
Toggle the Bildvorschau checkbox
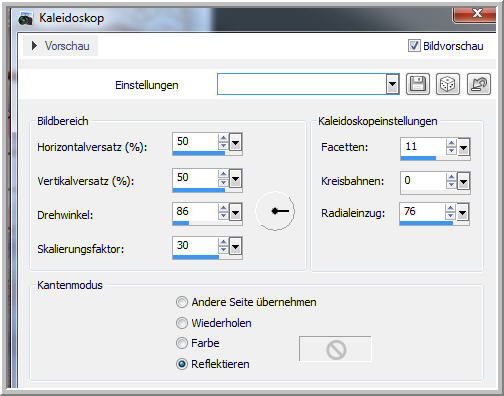[x=414, y=46]
